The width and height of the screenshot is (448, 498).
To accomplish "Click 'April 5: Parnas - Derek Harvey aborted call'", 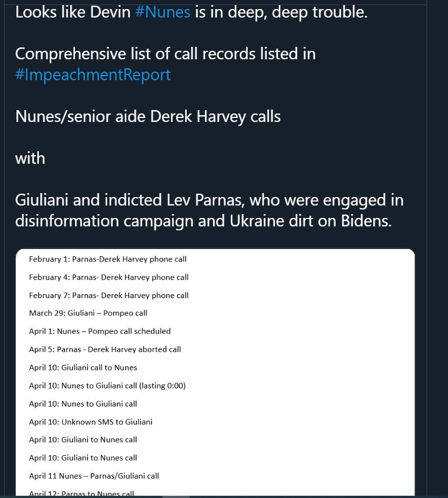I will [x=105, y=350].
